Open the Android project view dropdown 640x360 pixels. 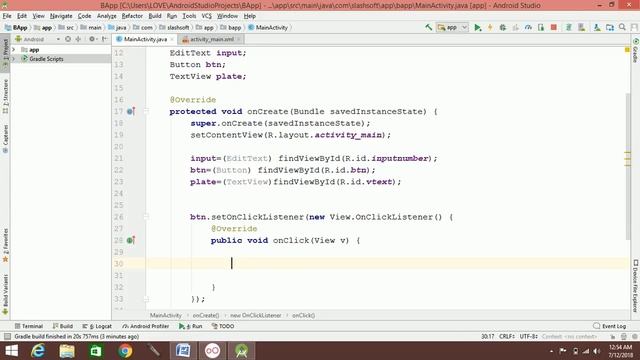pyautogui.click(x=38, y=39)
